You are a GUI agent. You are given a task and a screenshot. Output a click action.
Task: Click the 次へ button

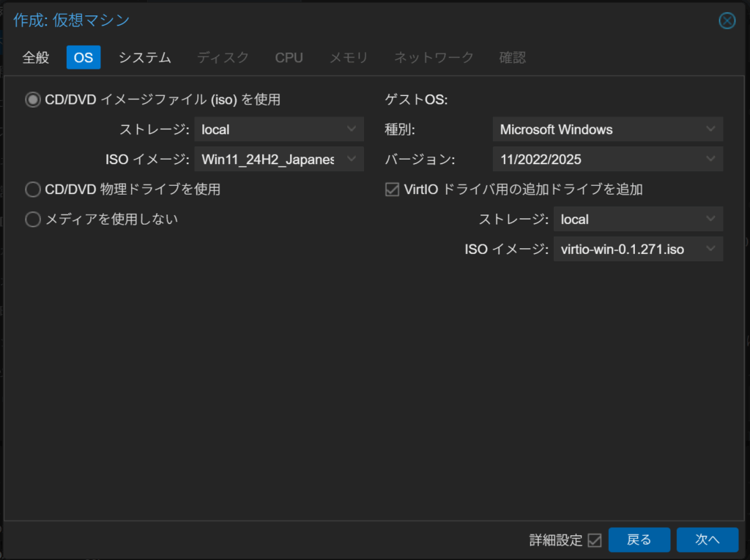click(707, 540)
